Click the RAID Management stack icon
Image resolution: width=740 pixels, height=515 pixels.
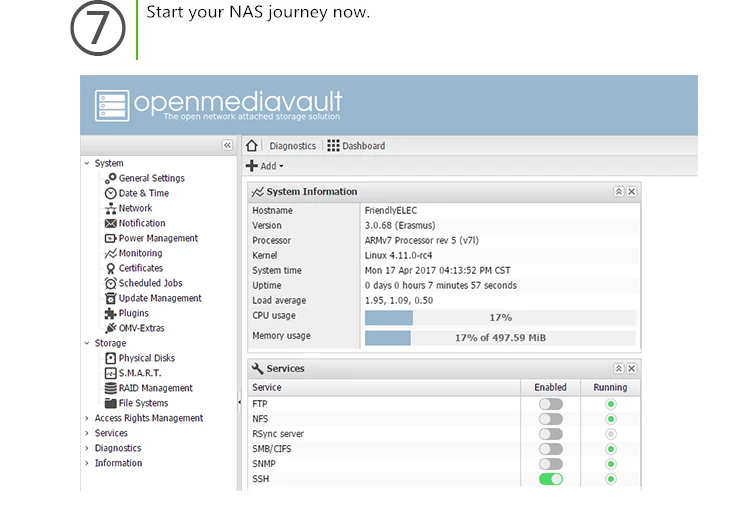click(x=110, y=388)
